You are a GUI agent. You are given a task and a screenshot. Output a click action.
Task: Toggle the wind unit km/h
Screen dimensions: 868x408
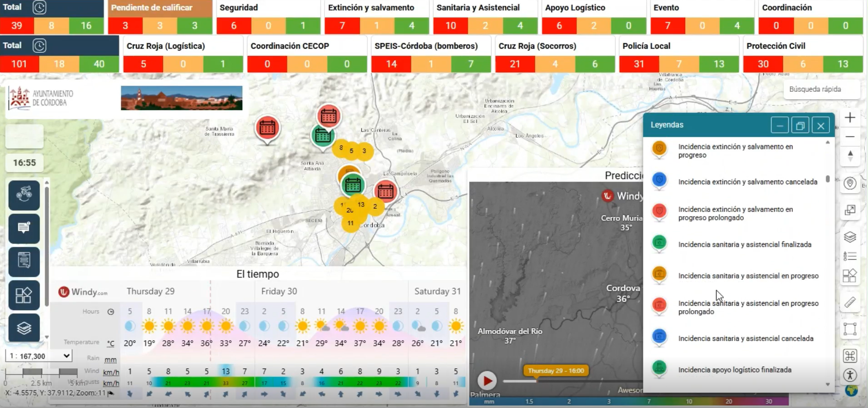111,373
